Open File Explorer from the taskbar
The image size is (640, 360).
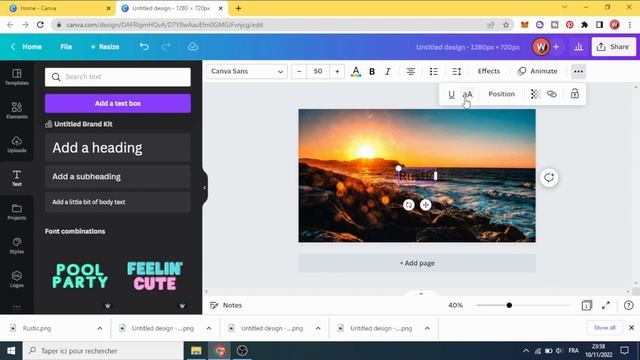(x=196, y=351)
